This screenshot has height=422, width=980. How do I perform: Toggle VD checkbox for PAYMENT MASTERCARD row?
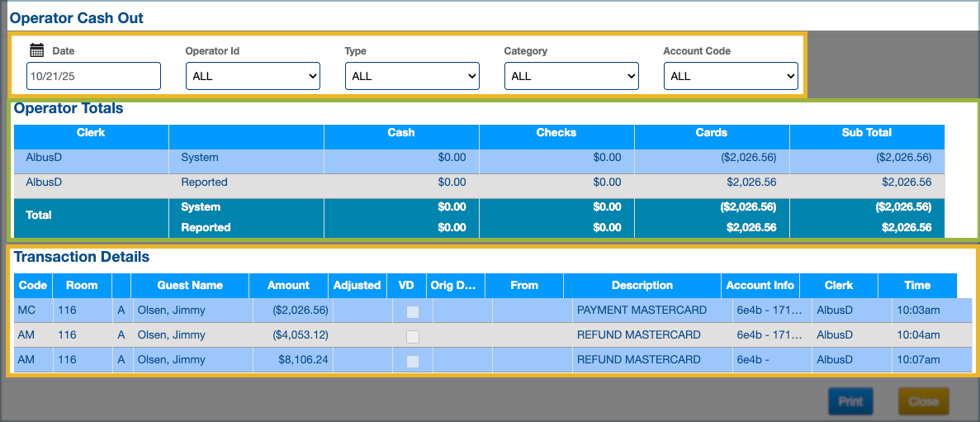click(413, 311)
